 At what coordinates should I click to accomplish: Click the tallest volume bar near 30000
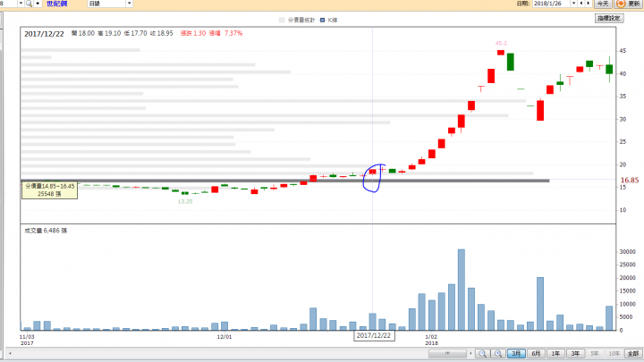click(462, 290)
